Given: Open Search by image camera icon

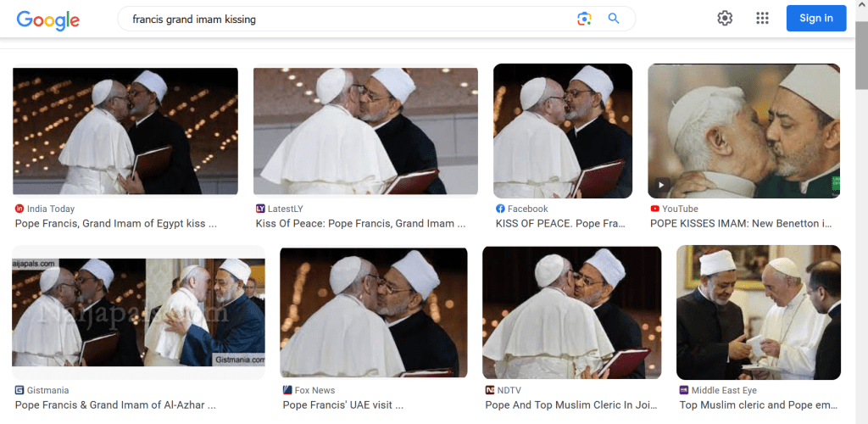Looking at the screenshot, I should click(584, 19).
